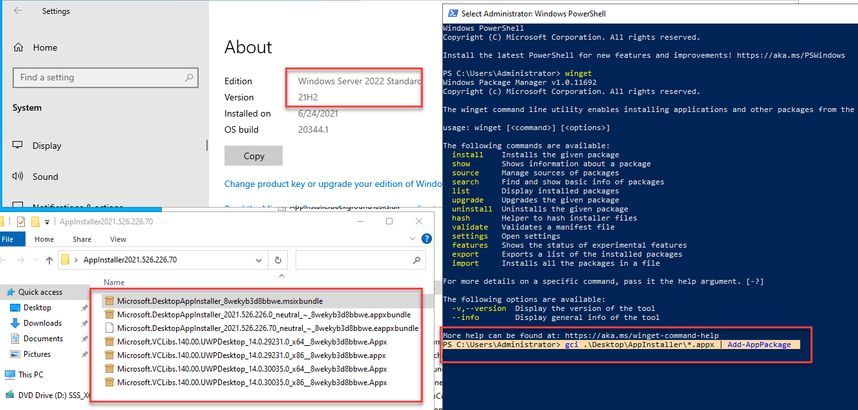Open the Change product key or upgrade link

tap(333, 184)
